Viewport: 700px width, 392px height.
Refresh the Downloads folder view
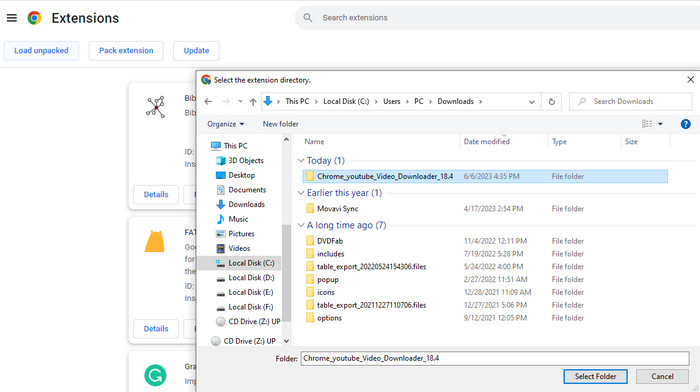point(552,102)
